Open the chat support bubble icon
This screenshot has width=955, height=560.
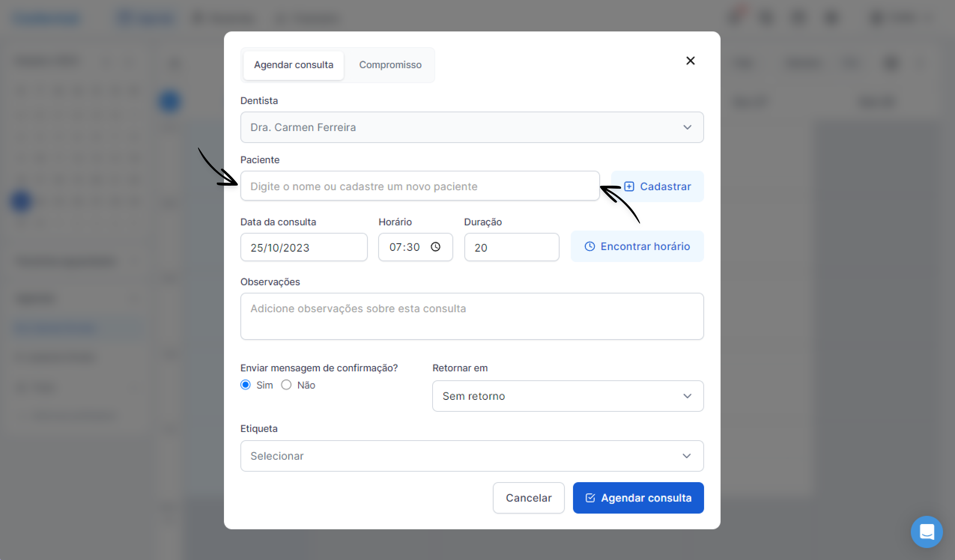click(927, 532)
